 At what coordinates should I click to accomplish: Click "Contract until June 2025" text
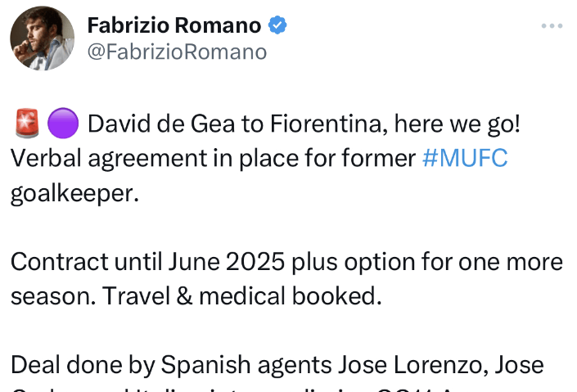(x=147, y=262)
